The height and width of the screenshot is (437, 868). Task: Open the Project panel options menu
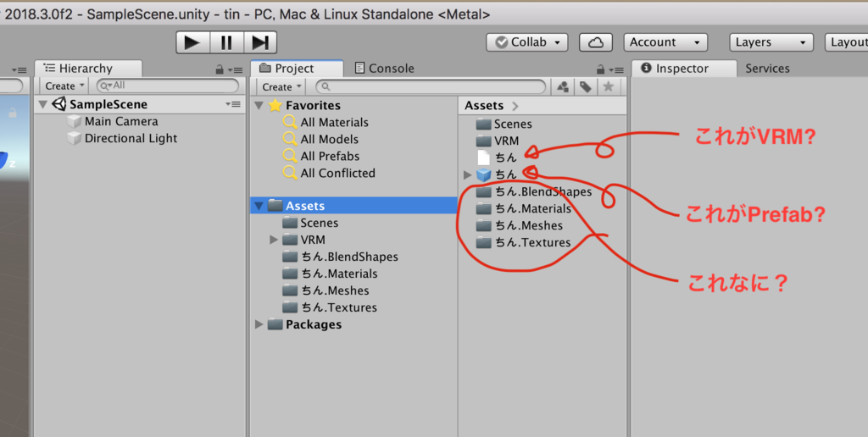615,70
